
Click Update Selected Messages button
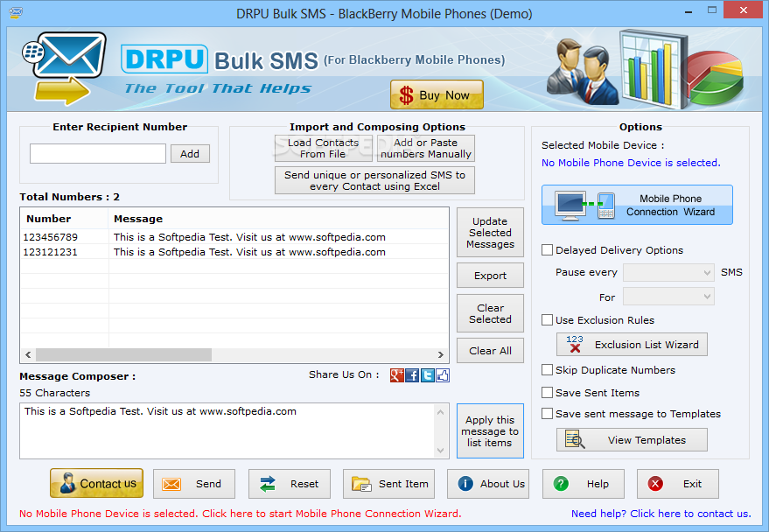(490, 233)
